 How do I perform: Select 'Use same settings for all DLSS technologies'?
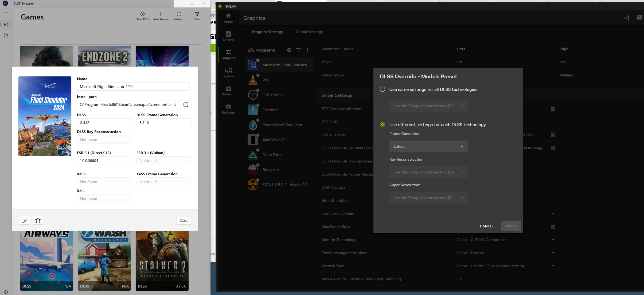coord(383,89)
